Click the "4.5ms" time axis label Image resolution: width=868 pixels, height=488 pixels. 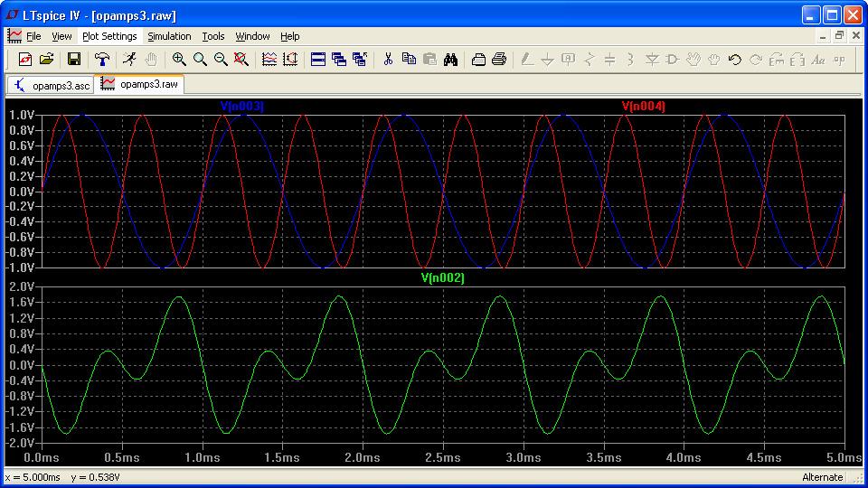click(764, 457)
